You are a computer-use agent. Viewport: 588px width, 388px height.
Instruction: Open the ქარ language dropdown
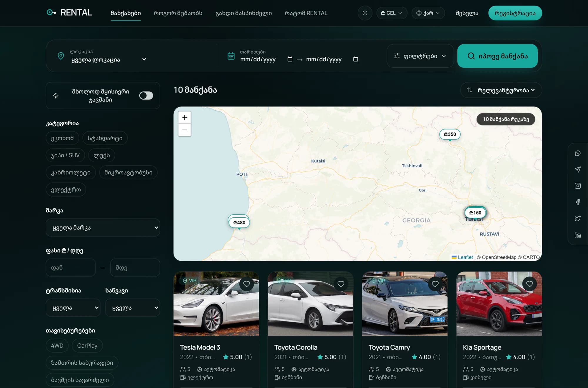pos(428,13)
